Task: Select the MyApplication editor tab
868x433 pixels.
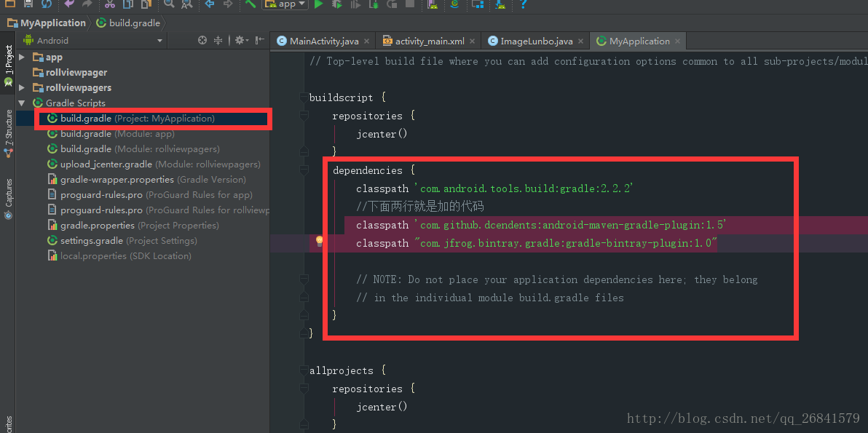Action: point(639,41)
